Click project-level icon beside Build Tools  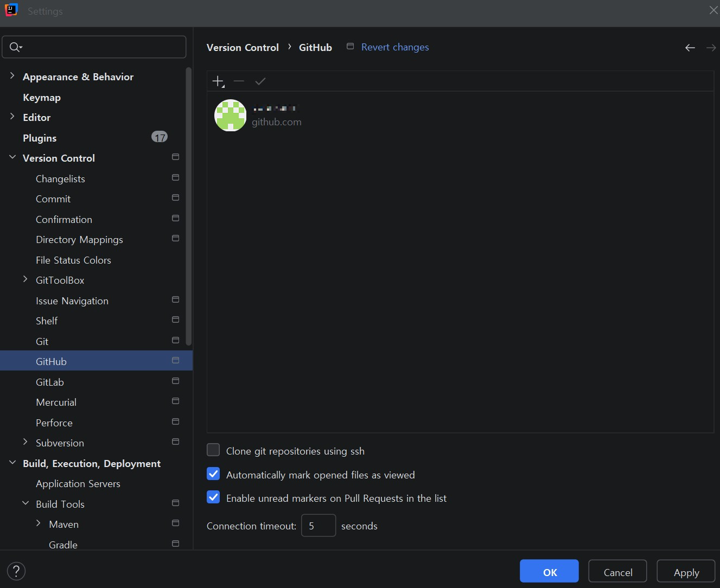click(175, 503)
